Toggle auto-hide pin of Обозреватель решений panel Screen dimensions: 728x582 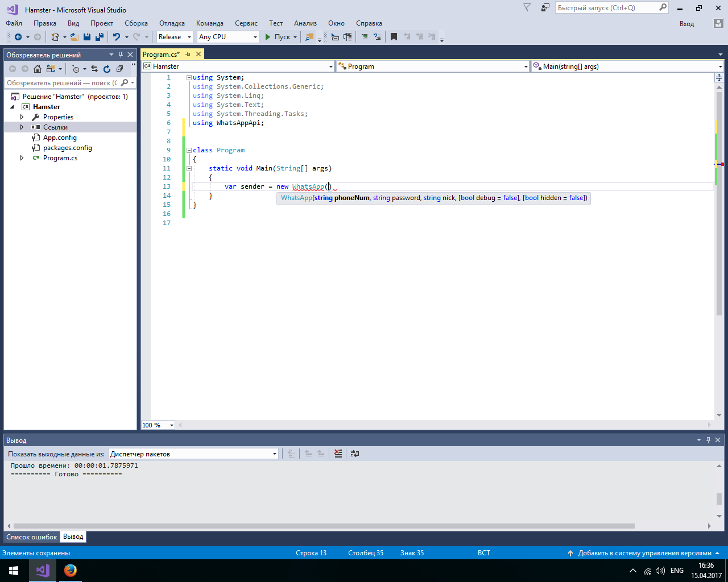coord(121,55)
